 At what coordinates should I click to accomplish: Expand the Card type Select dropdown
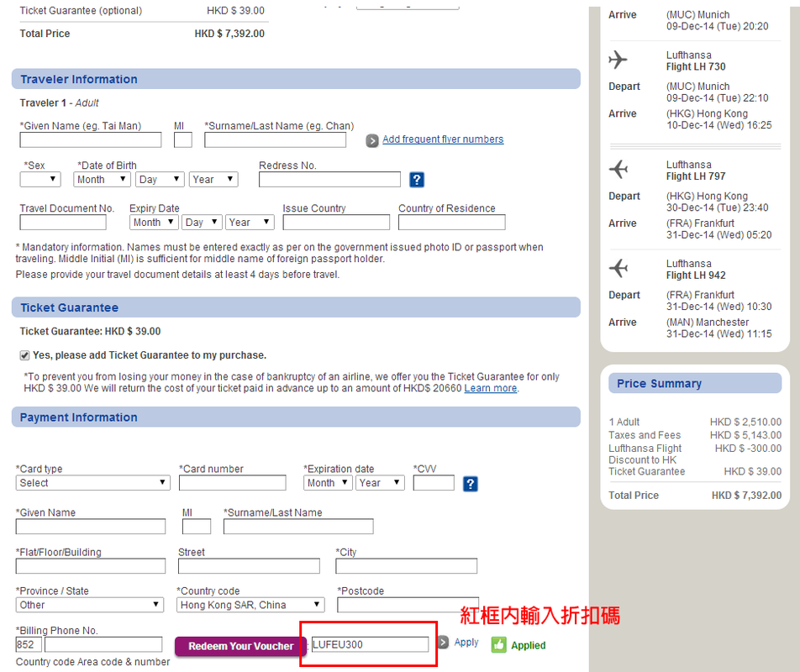92,483
